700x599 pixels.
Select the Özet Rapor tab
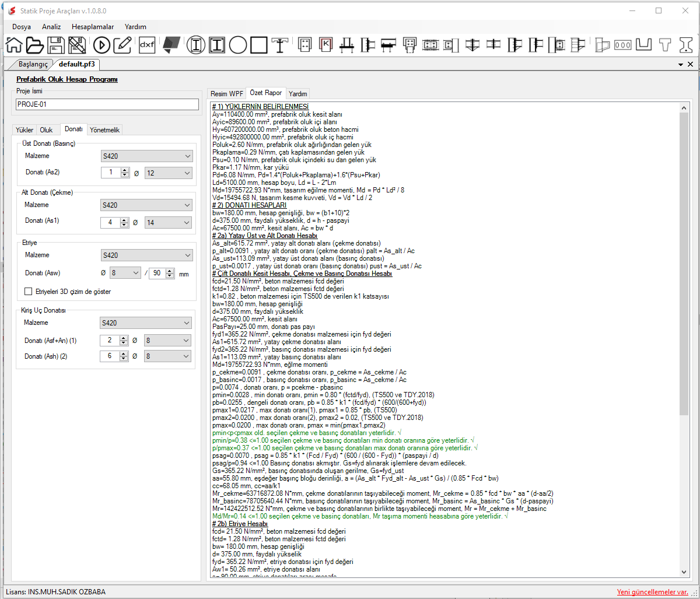[265, 93]
